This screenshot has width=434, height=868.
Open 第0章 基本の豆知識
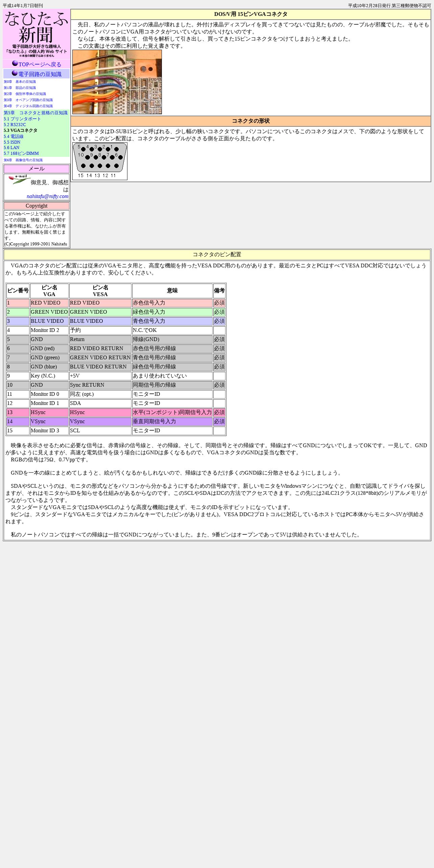pyautogui.click(x=20, y=82)
